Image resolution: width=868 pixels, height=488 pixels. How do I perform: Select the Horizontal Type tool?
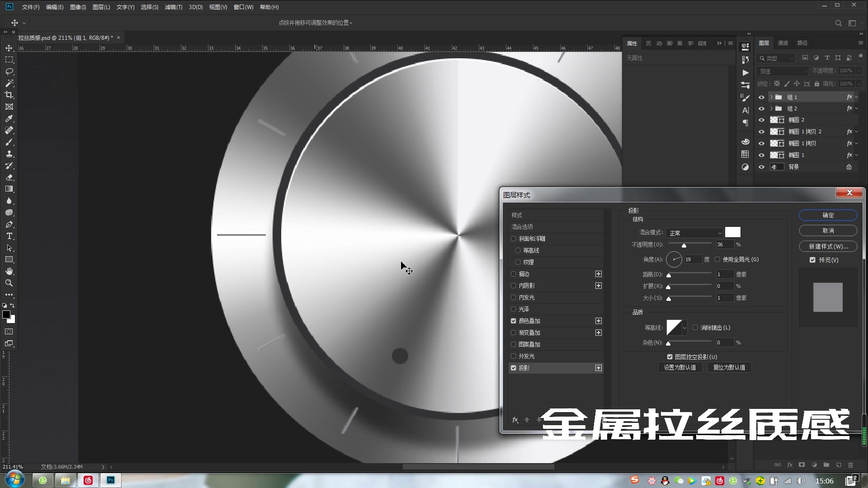click(9, 236)
